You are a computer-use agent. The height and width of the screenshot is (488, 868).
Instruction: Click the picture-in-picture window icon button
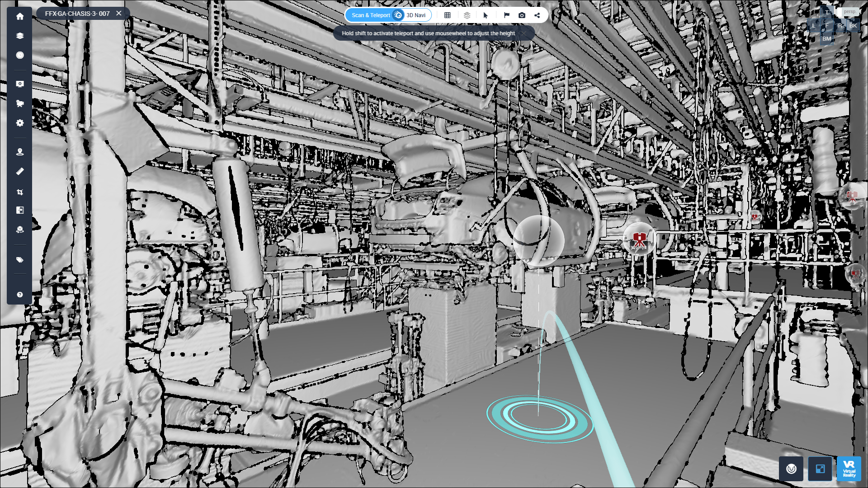pyautogui.click(x=820, y=469)
